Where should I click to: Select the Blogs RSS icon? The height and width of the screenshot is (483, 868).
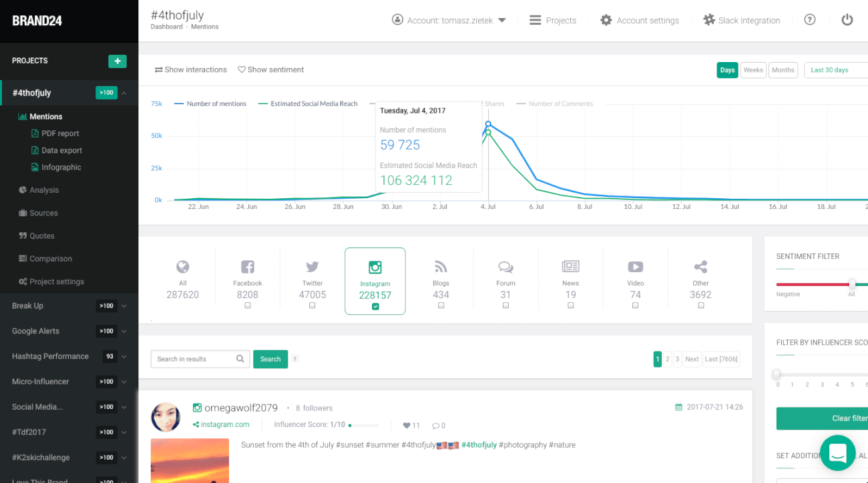click(441, 267)
